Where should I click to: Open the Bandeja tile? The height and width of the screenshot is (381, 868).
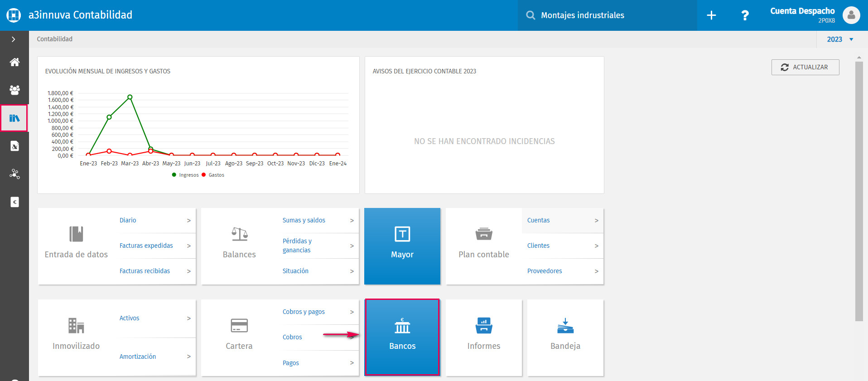click(565, 338)
